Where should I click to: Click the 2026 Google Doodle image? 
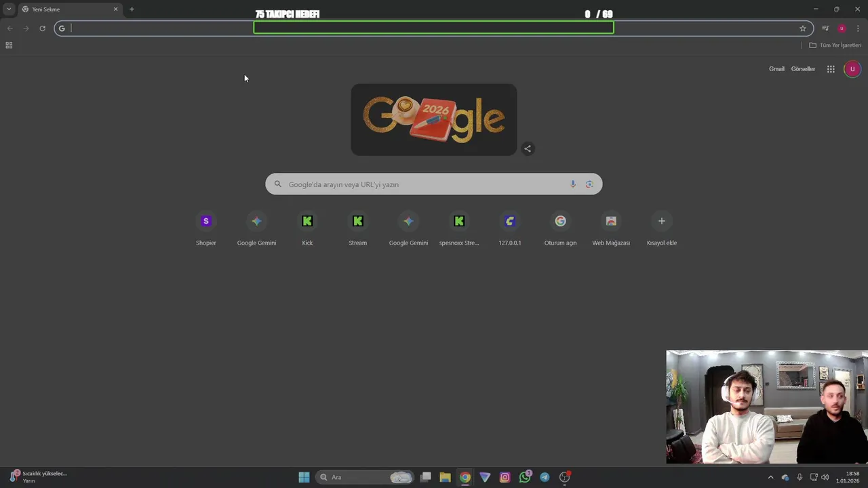[434, 120]
